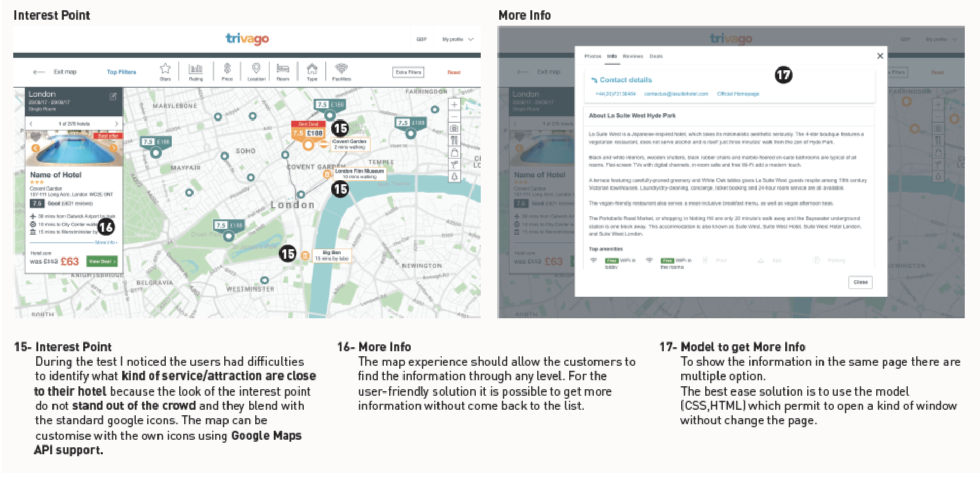Zoom in the map with plus button
Image resolution: width=980 pixels, height=479 pixels.
point(454,105)
